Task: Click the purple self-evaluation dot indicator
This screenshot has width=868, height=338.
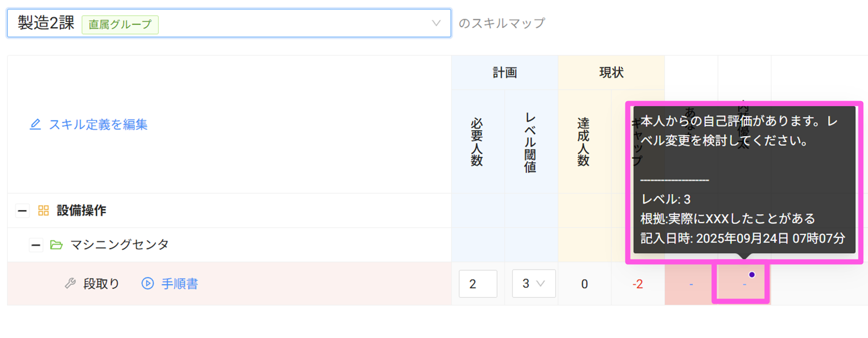Action: (x=752, y=275)
